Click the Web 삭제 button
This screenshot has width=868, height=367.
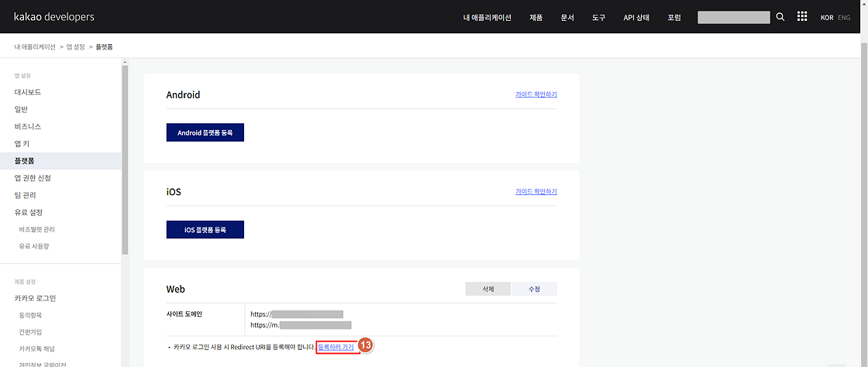point(487,289)
